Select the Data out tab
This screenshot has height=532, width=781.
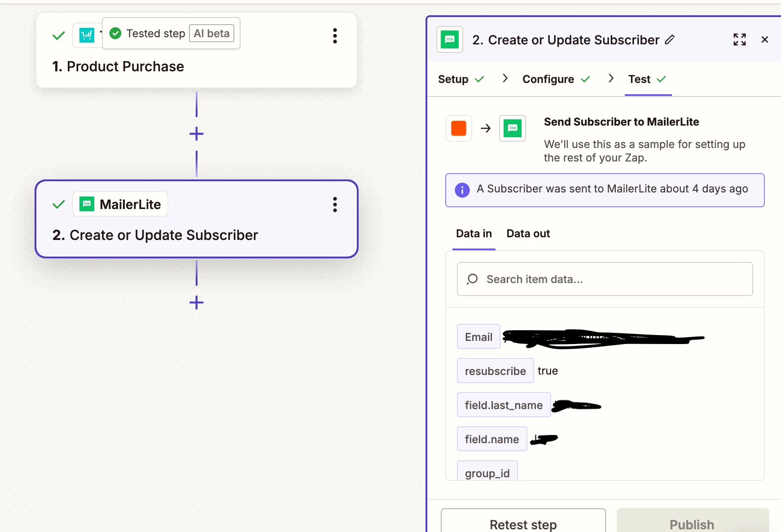(x=528, y=234)
